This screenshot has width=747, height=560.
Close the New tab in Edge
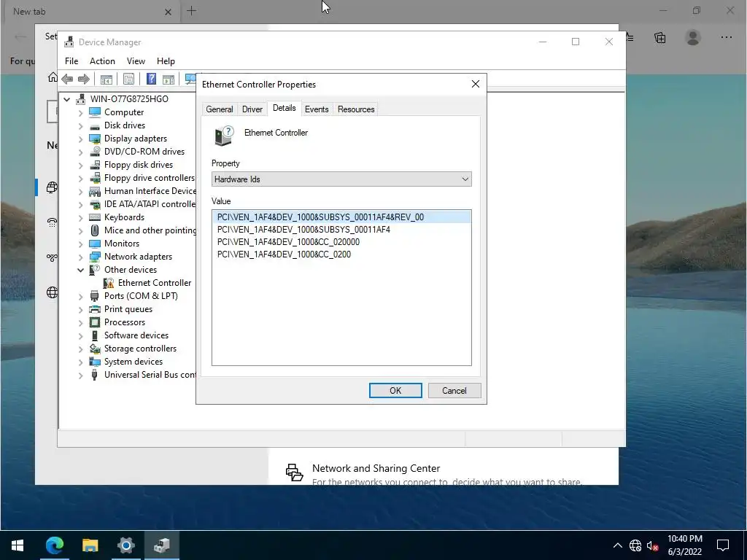pos(169,12)
